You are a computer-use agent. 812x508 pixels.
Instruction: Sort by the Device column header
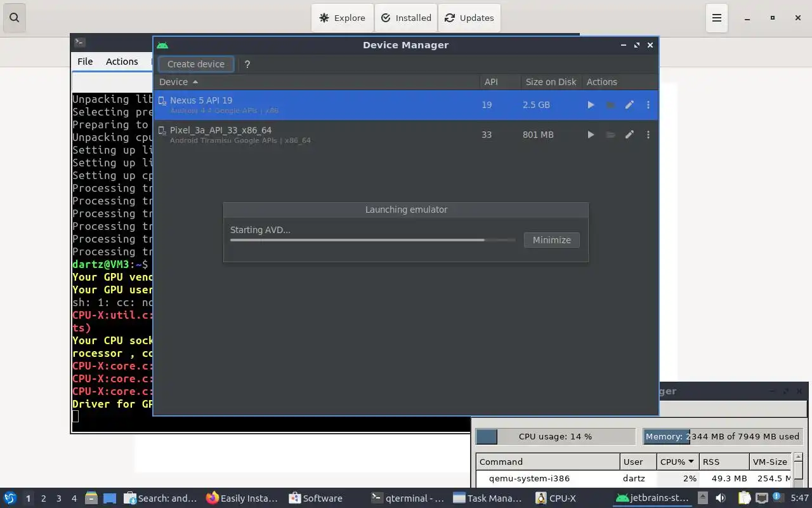pyautogui.click(x=317, y=82)
